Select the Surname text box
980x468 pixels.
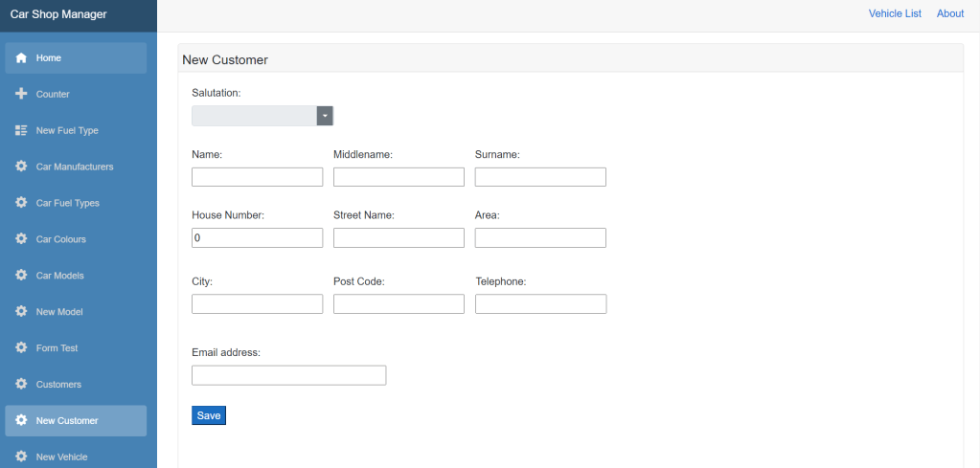540,177
